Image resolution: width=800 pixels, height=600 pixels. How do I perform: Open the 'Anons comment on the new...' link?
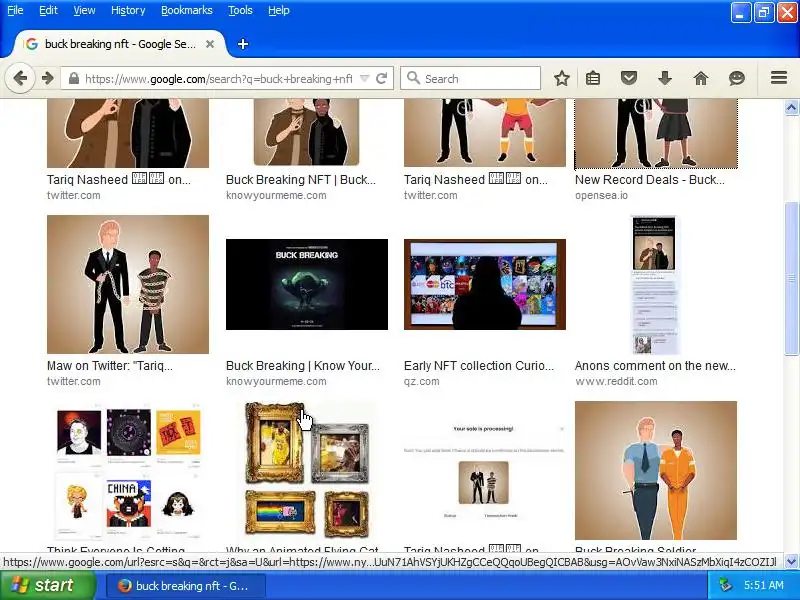click(655, 366)
